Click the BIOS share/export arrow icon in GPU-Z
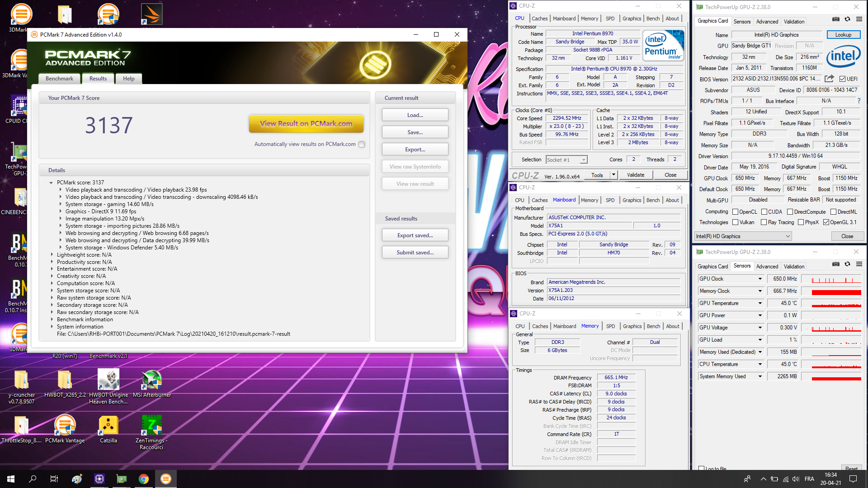Screen dimensions: 868x488 coord(829,79)
